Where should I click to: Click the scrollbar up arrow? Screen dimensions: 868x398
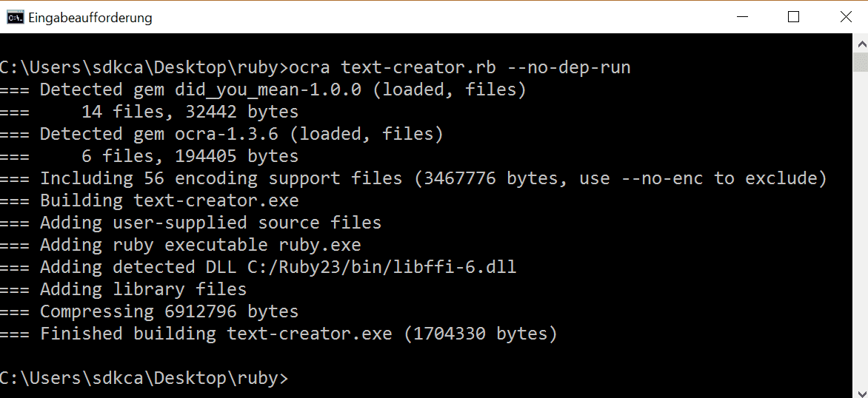coord(861,43)
